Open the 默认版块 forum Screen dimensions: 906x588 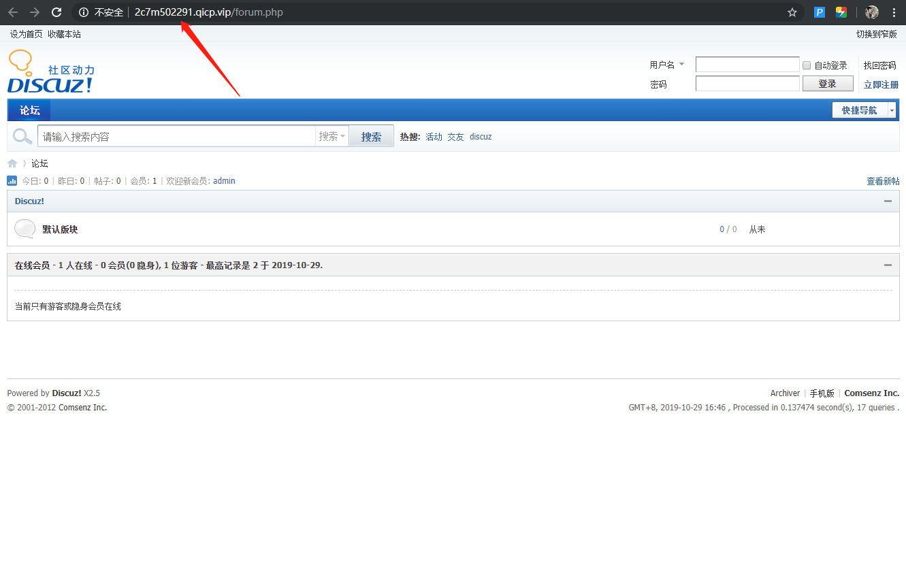click(x=60, y=229)
